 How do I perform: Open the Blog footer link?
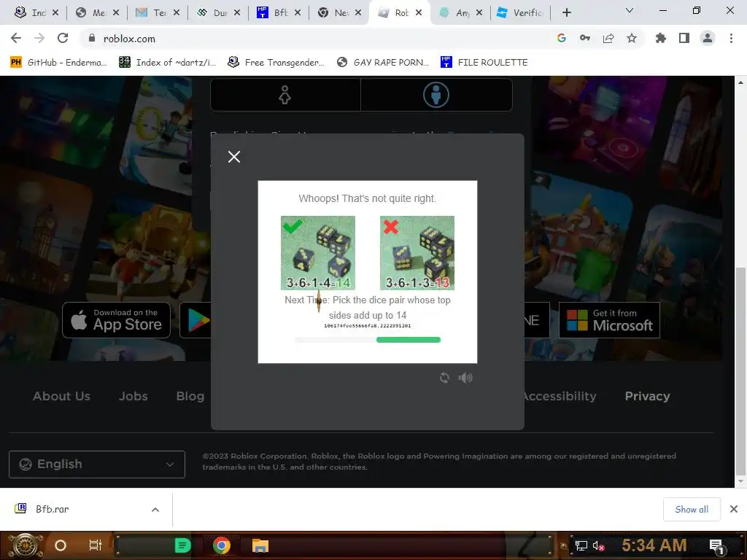click(x=190, y=396)
